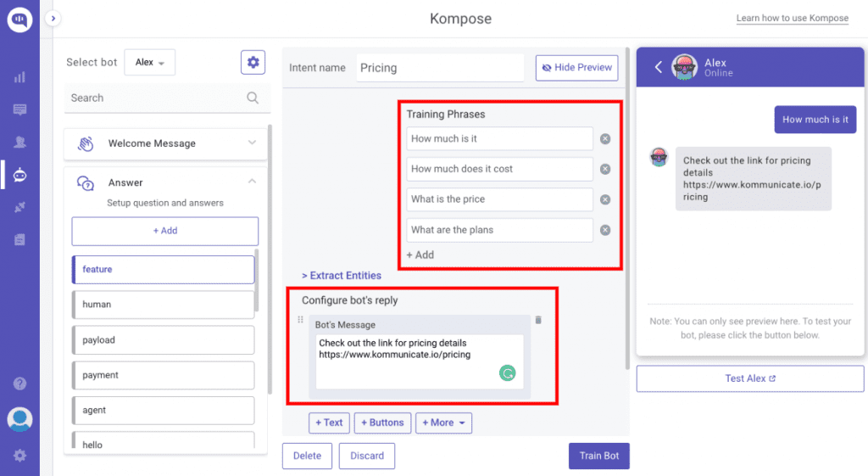Click Train Bot button

[x=599, y=456]
